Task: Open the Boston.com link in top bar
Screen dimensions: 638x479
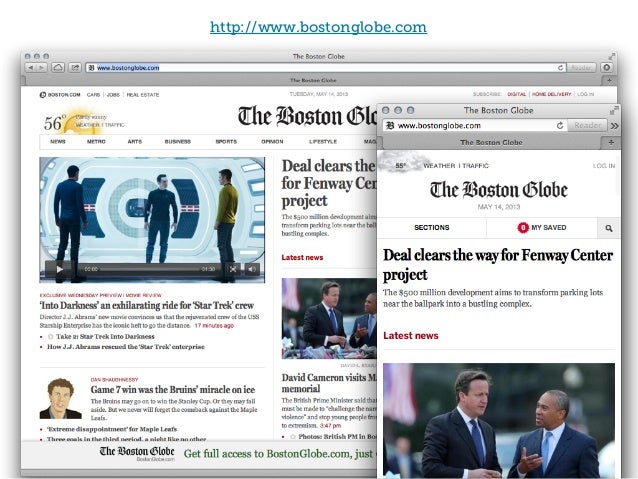Action: [60, 95]
